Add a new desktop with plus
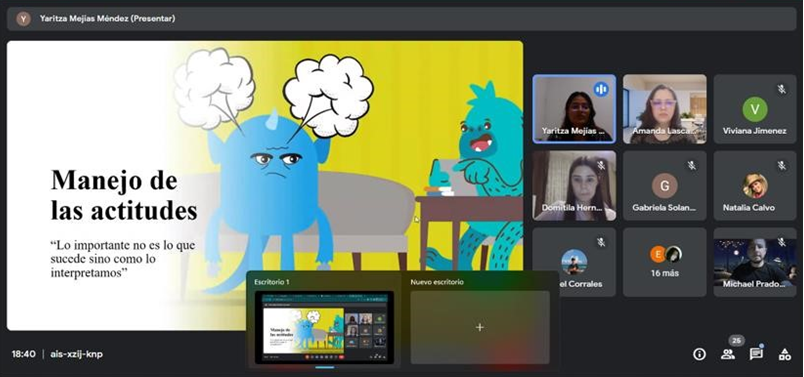 point(479,327)
